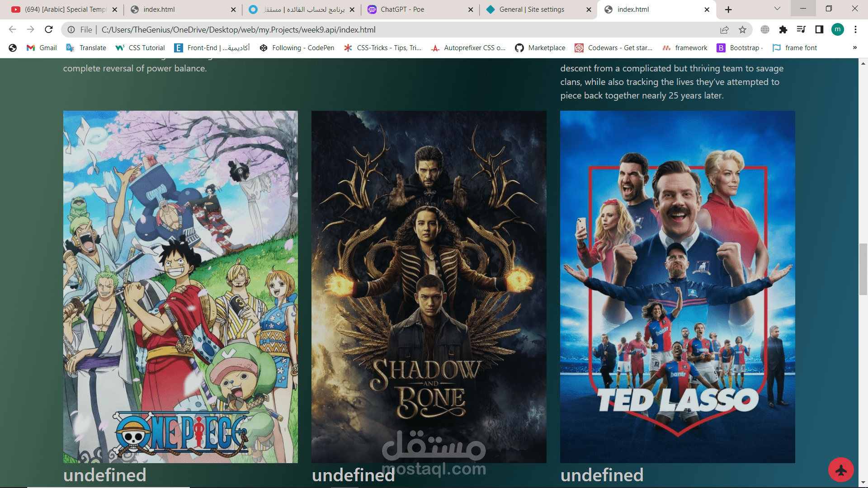The height and width of the screenshot is (488, 868).
Task: Click the scrollbar up arrow
Action: pos(863,63)
